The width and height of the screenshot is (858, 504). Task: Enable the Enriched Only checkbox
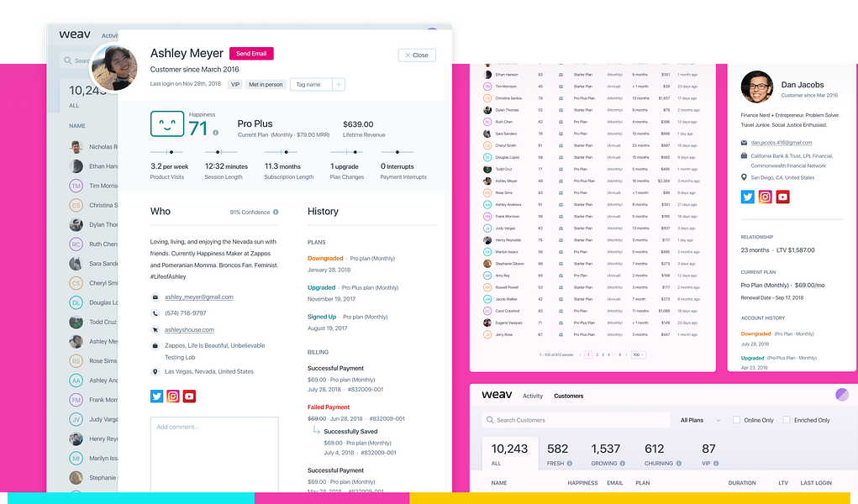(787, 420)
